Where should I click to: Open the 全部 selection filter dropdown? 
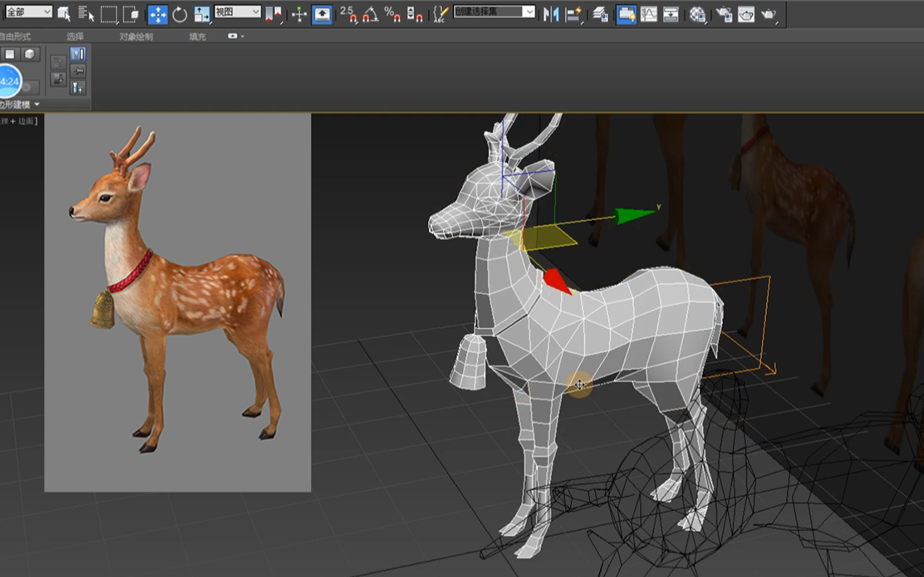tap(29, 12)
